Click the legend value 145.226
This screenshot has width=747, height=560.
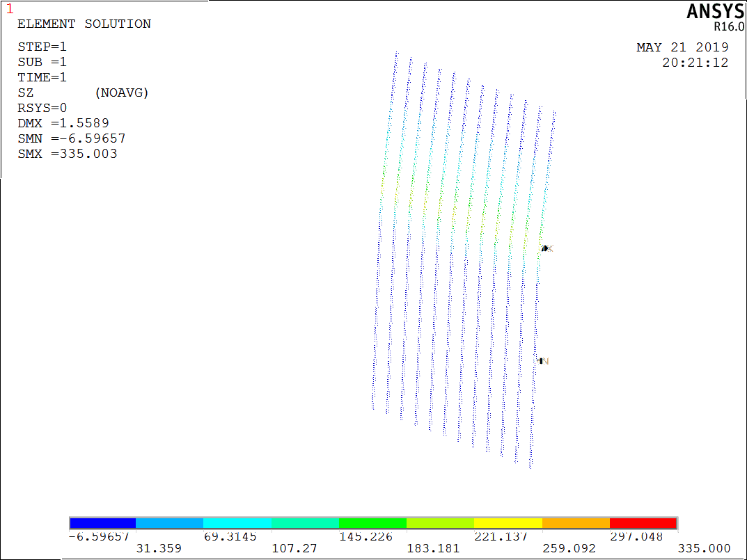[x=365, y=536]
